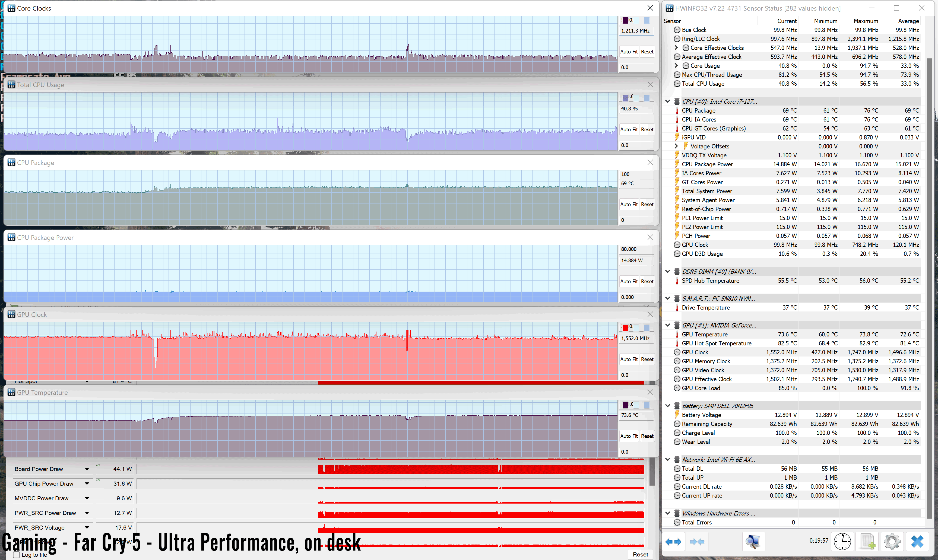Click Reset in CPU Package Power graph
The width and height of the screenshot is (938, 560).
(x=647, y=282)
